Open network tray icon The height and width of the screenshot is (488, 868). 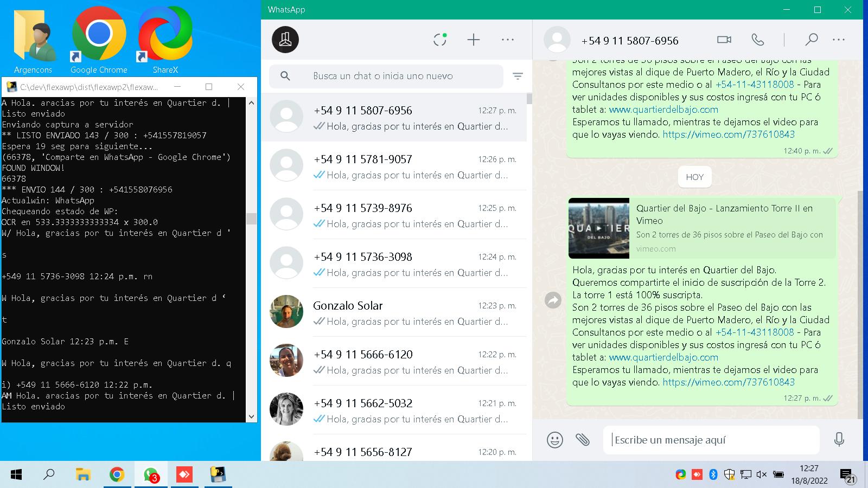pos(746,474)
